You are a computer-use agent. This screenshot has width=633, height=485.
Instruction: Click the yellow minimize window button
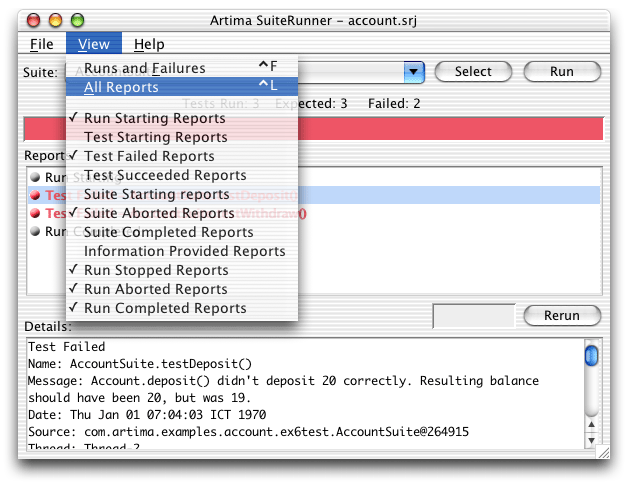55,20
